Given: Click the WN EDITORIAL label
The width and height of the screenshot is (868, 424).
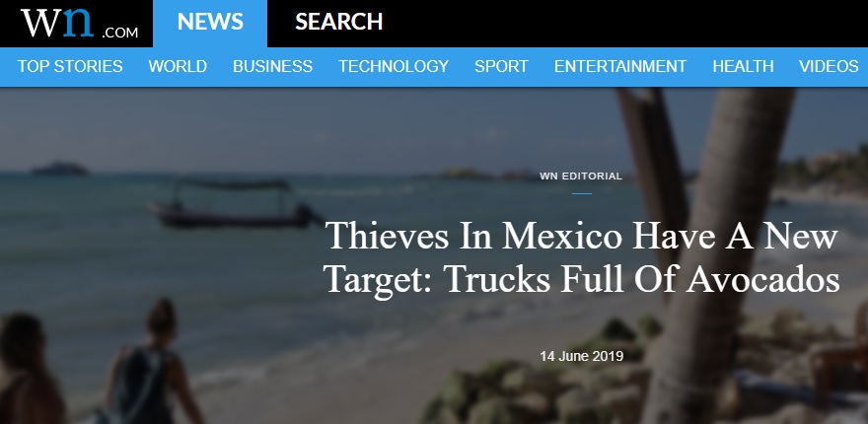Looking at the screenshot, I should (x=581, y=177).
